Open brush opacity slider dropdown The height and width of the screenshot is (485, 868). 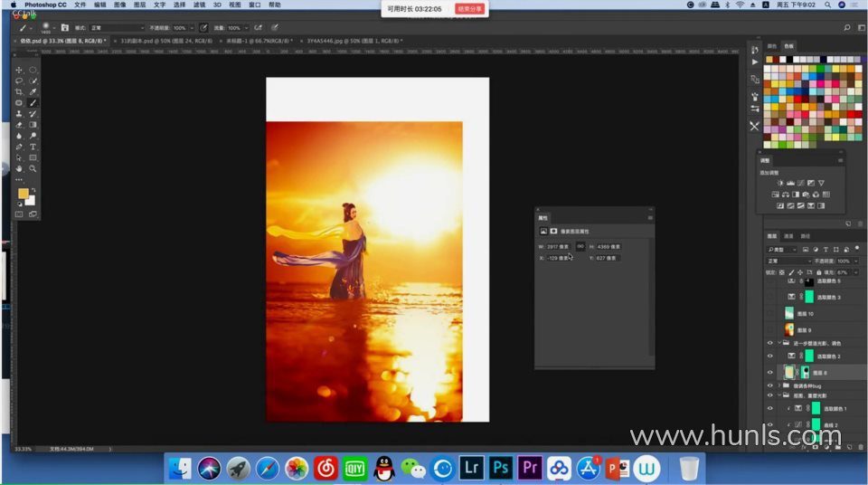pos(192,28)
